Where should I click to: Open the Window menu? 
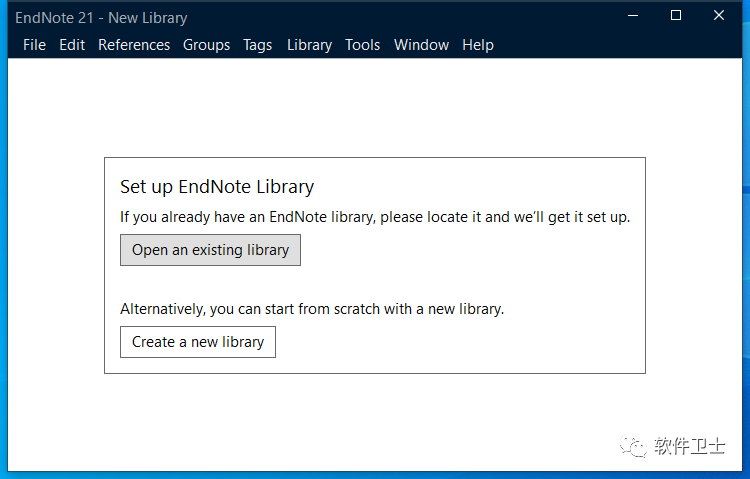[421, 45]
